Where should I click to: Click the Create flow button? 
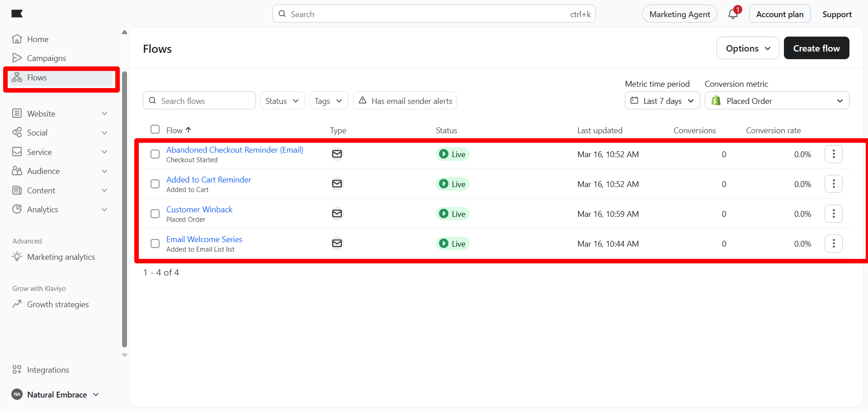[x=816, y=48]
